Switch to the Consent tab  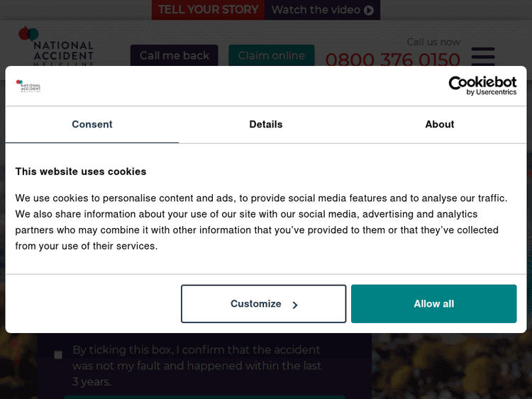pos(92,125)
